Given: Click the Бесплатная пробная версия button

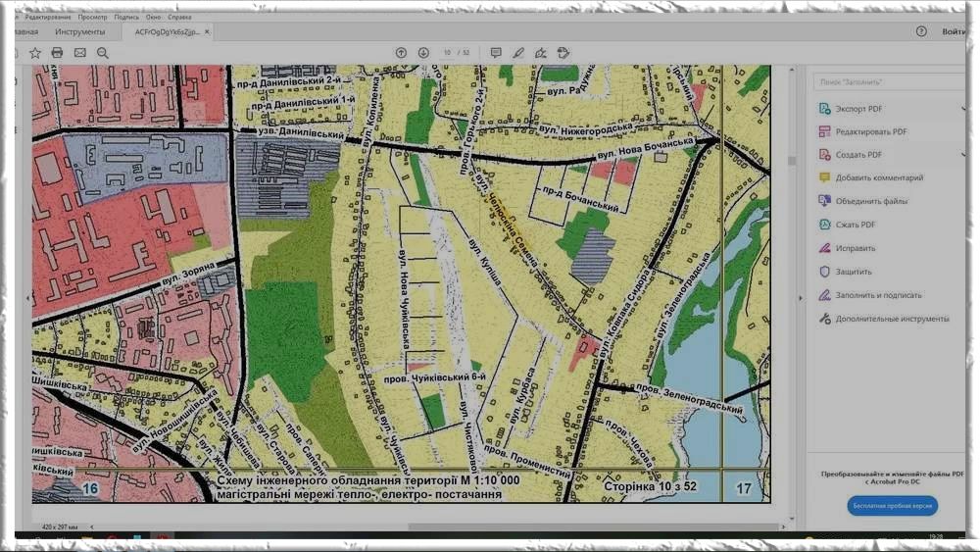Looking at the screenshot, I should [x=892, y=506].
